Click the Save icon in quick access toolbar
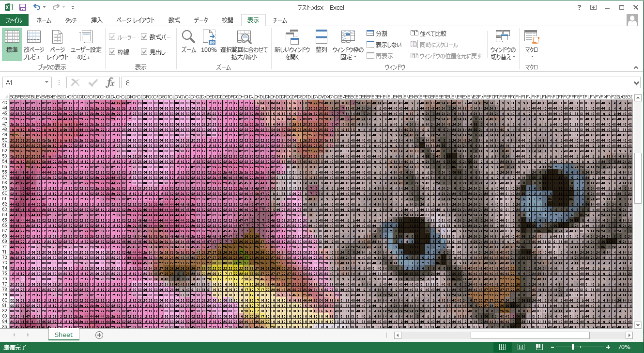This screenshot has height=353, width=644. [x=22, y=7]
